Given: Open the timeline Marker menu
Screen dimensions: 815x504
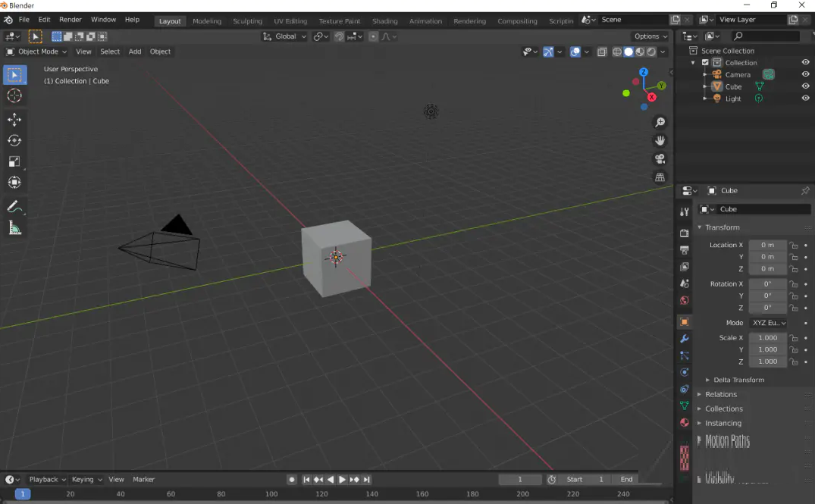Looking at the screenshot, I should tap(143, 480).
